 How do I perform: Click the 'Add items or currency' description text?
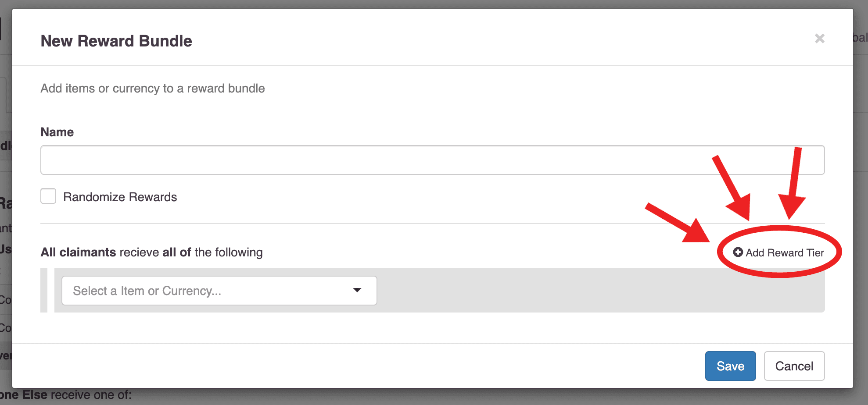click(x=153, y=89)
